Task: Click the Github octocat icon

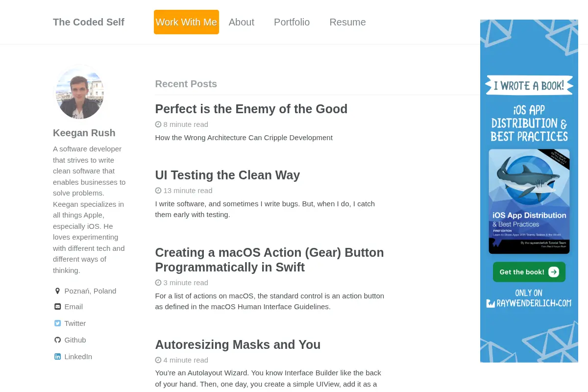Action: [57, 340]
